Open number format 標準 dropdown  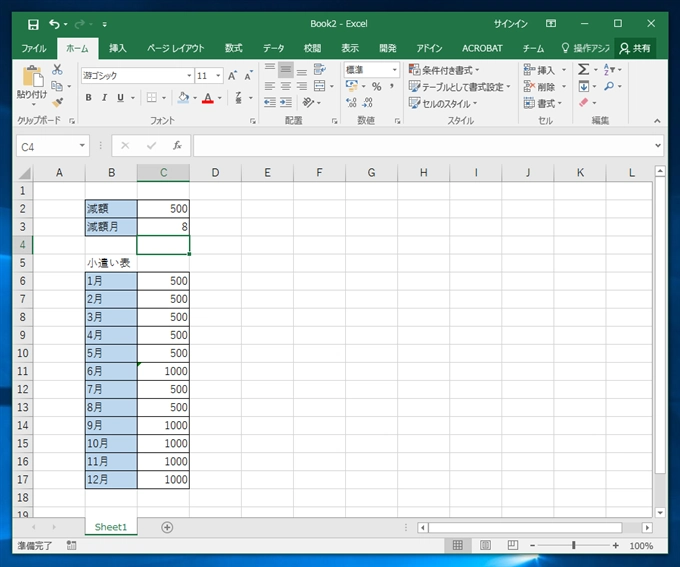coord(395,70)
